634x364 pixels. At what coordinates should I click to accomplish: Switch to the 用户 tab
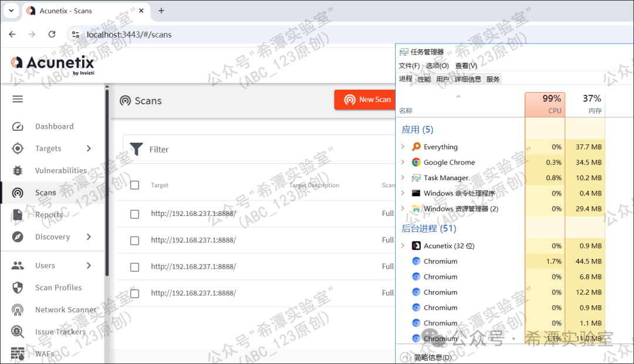(443, 79)
